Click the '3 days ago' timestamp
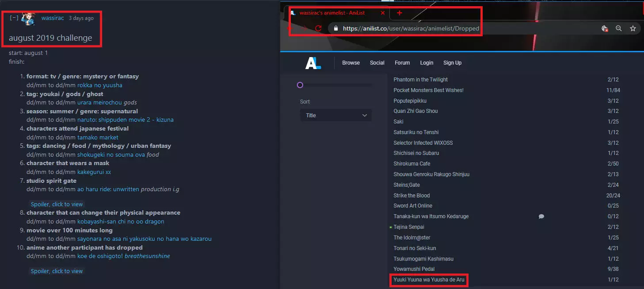Viewport: 644px width, 289px height. click(81, 18)
